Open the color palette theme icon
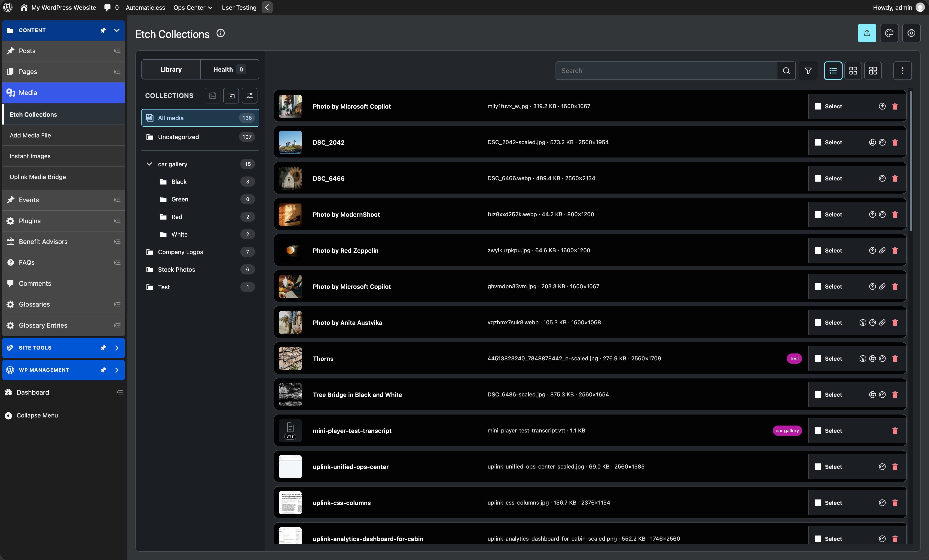 point(889,33)
